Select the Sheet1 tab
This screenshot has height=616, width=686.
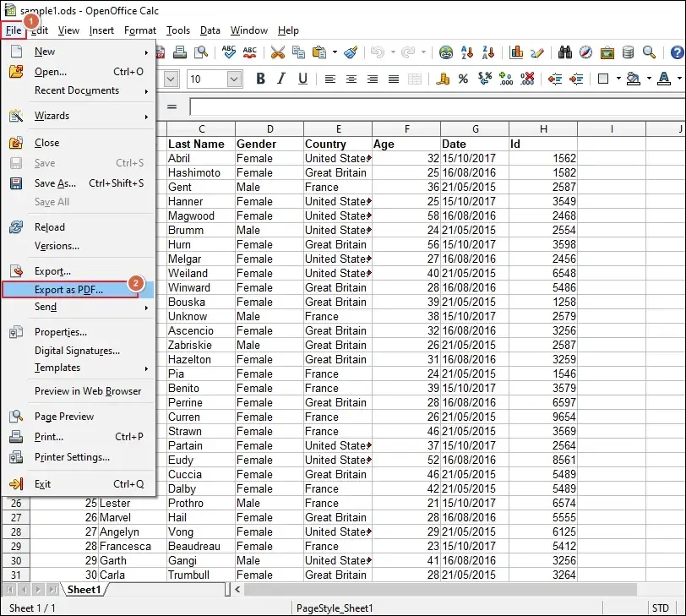point(84,590)
